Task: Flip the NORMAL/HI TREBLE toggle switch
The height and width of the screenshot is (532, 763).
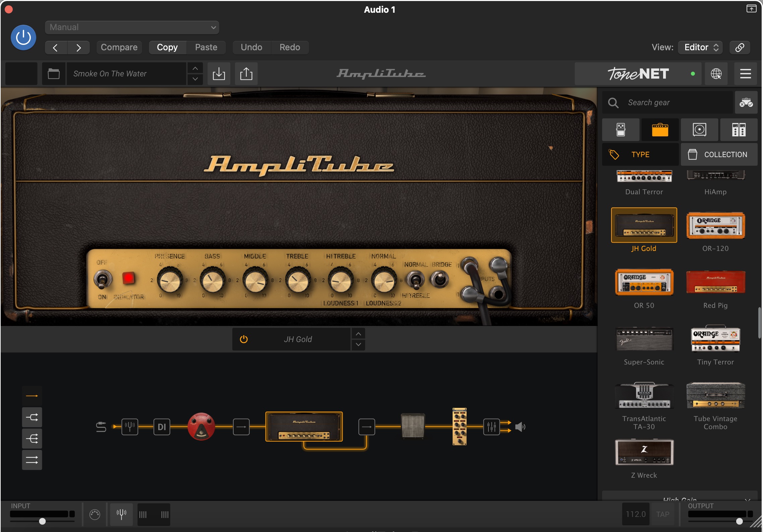Action: coord(416,280)
